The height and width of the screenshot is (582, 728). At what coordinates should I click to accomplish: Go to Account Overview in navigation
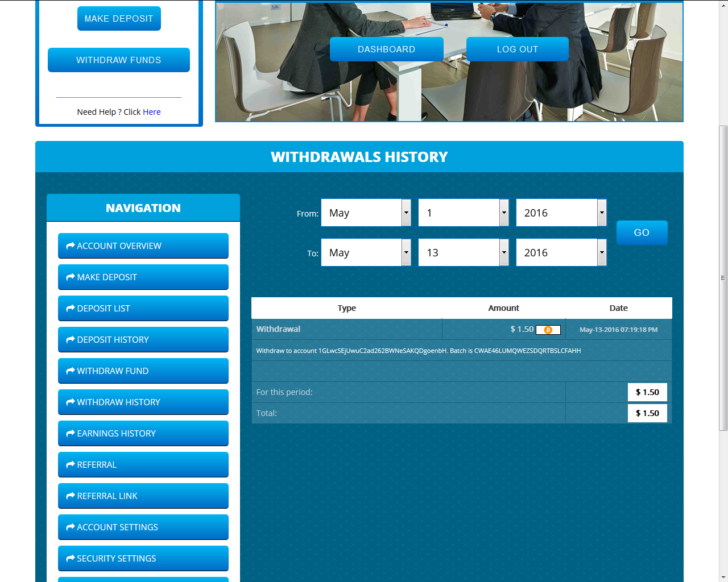pyautogui.click(x=143, y=246)
